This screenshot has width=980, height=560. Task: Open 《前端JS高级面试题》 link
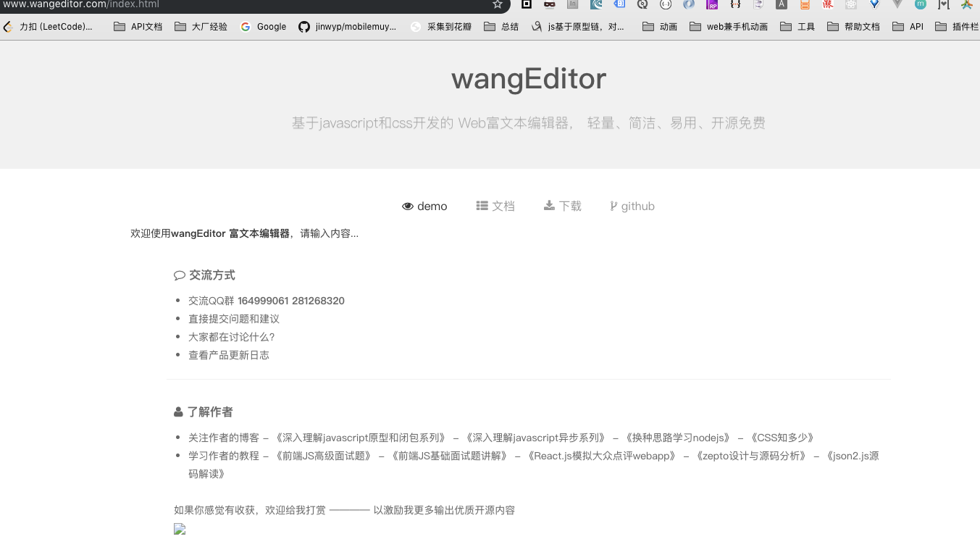(x=322, y=456)
